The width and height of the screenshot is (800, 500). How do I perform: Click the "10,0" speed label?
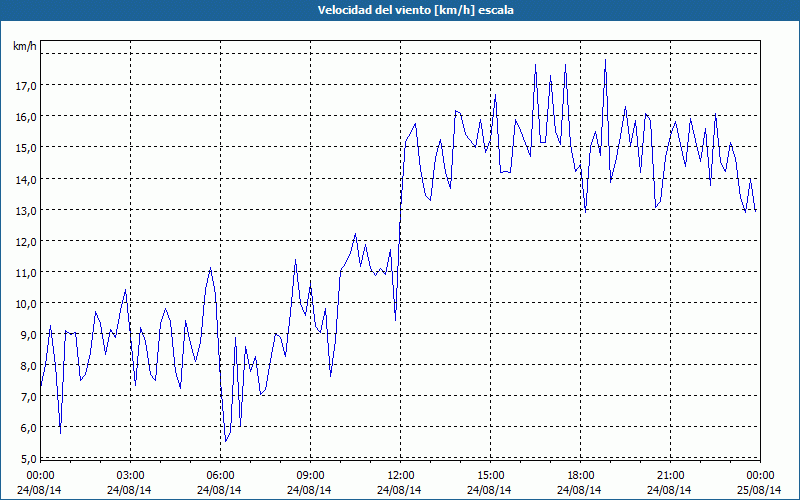pos(26,304)
